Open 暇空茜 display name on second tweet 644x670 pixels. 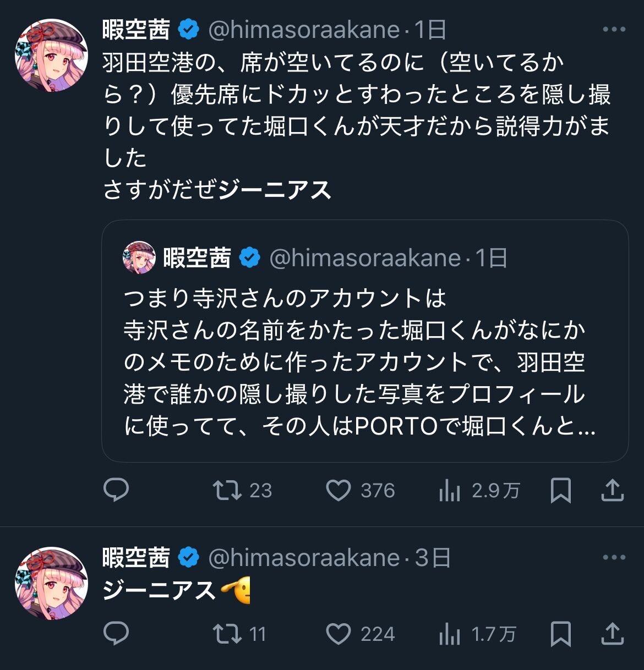pos(136,557)
